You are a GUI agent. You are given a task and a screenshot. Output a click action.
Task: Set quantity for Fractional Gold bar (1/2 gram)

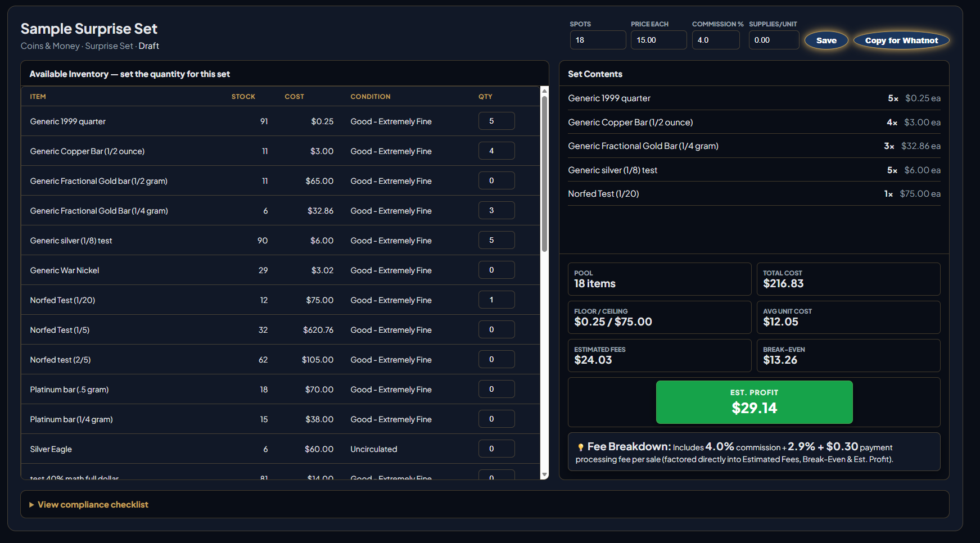point(496,180)
